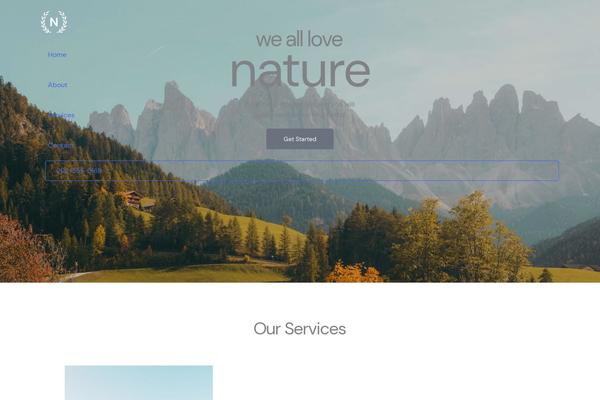Open the Home navigation link

pyautogui.click(x=57, y=54)
